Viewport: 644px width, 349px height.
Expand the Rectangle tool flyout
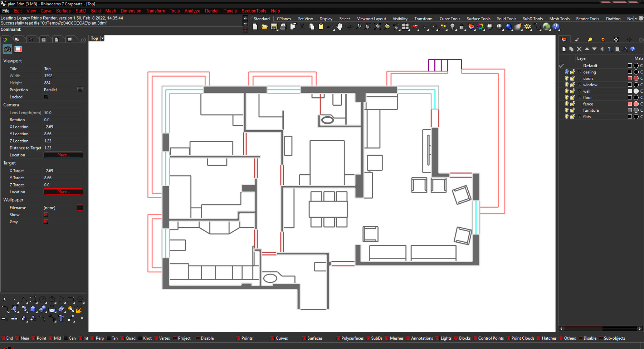pyautogui.click(x=74, y=303)
